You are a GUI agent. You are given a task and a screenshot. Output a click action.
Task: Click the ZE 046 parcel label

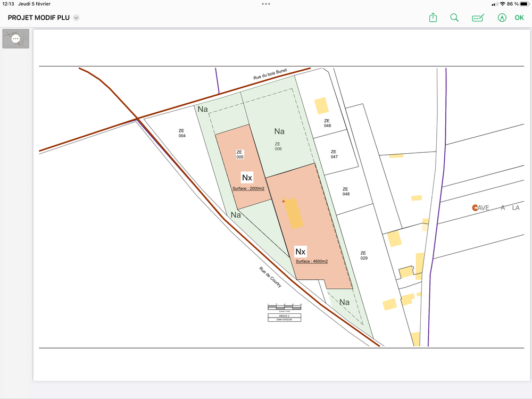click(x=327, y=123)
